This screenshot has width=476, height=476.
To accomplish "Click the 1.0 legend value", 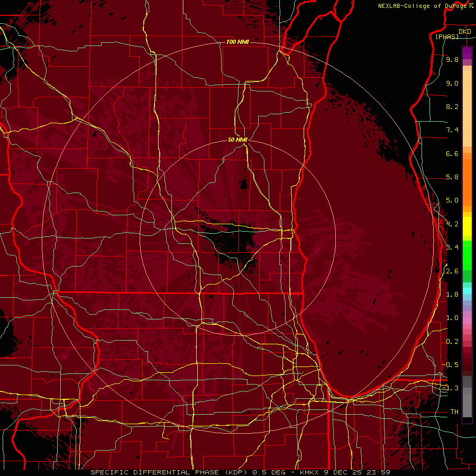I will click(452, 318).
